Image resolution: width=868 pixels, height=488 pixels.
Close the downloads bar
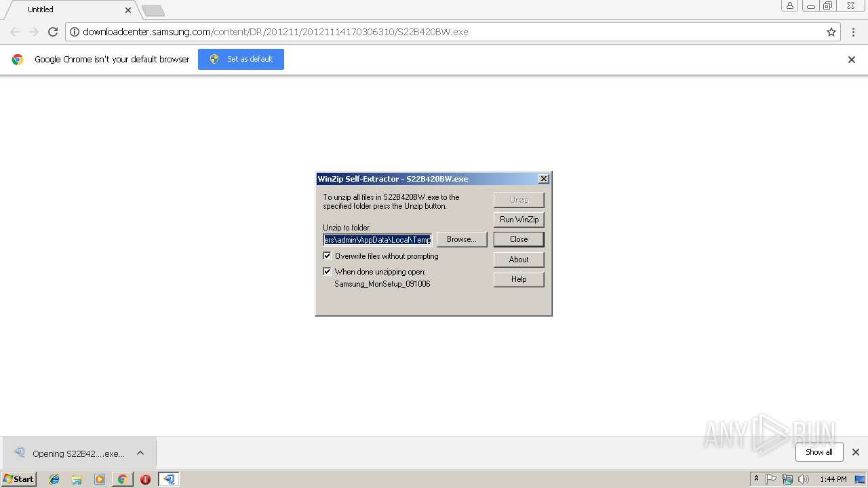856,452
